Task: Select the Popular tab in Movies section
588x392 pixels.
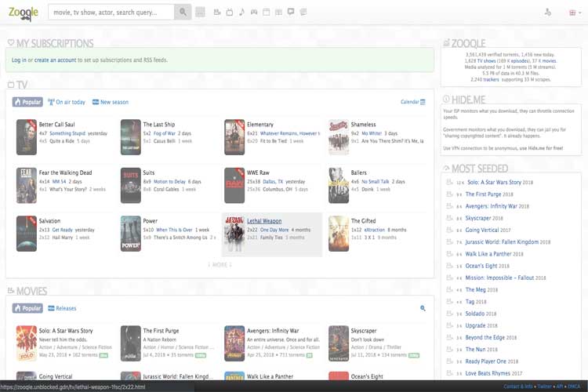Action: click(x=27, y=308)
